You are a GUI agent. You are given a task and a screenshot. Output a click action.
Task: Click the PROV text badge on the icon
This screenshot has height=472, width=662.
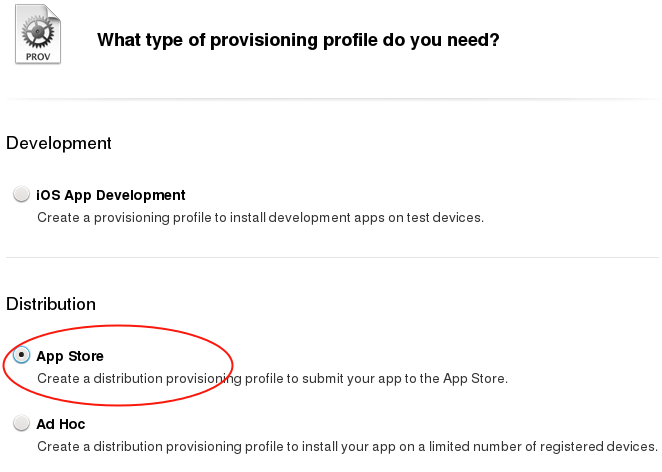pyautogui.click(x=37, y=55)
